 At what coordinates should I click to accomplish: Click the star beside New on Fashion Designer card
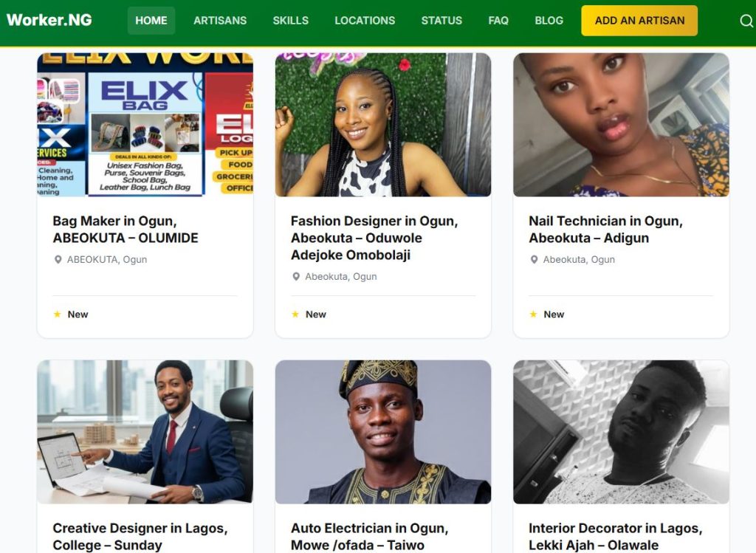click(x=296, y=314)
